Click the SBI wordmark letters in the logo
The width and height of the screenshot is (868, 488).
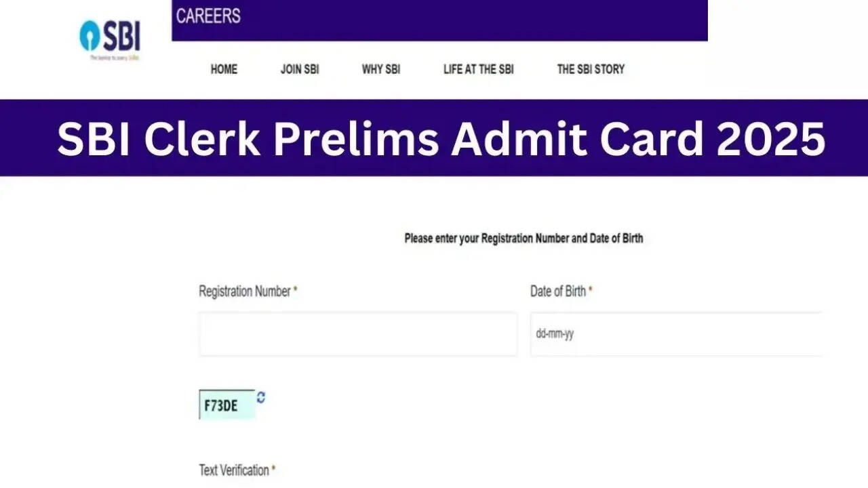(122, 37)
